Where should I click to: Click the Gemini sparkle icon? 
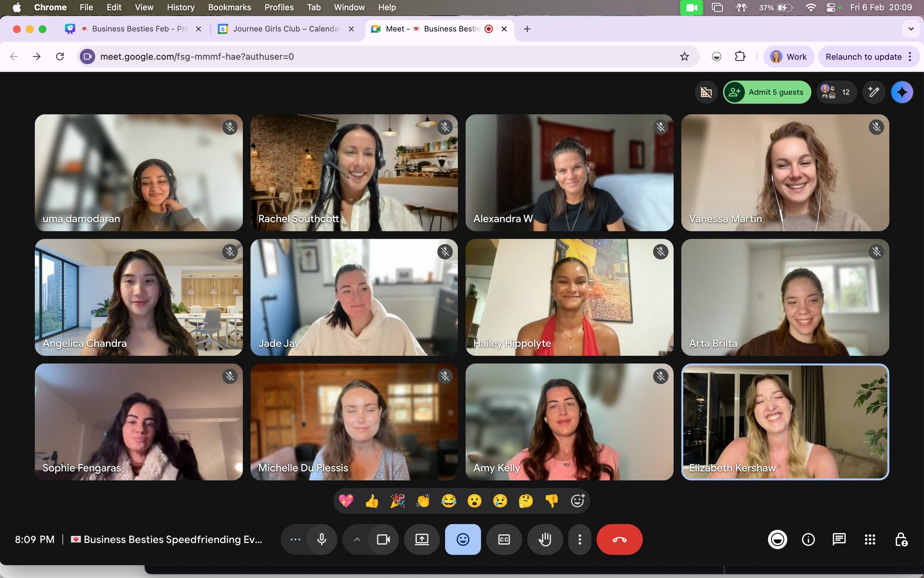pyautogui.click(x=902, y=92)
